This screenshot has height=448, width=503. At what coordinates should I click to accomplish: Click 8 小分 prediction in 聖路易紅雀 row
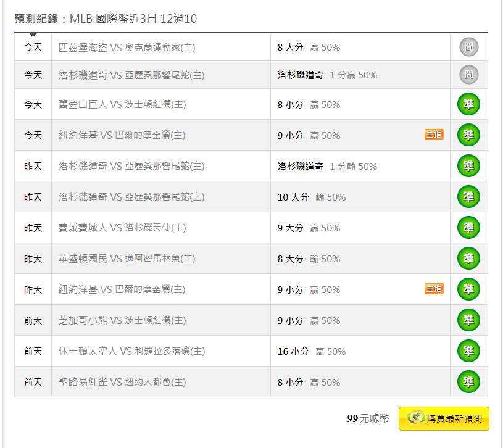309,382
